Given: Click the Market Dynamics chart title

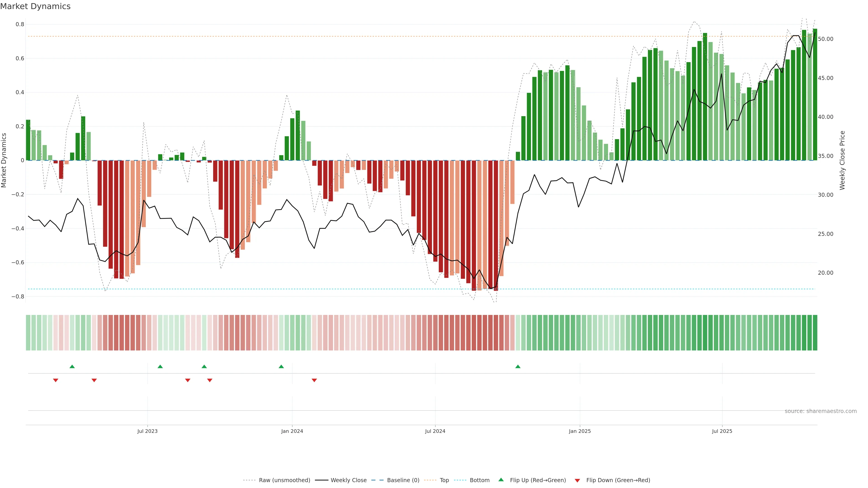Looking at the screenshot, I should point(35,6).
